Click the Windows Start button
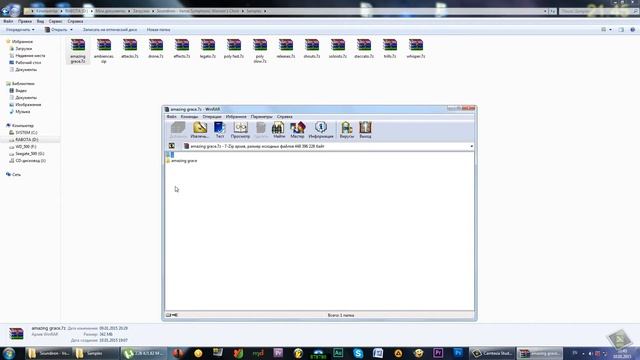This screenshot has height=360, width=640. pyautogui.click(x=9, y=353)
